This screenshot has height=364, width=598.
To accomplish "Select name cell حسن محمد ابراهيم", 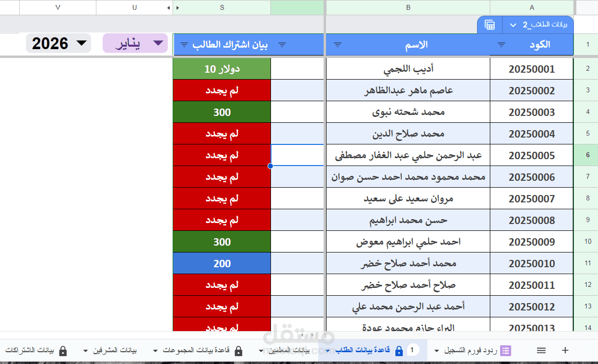I will tap(408, 220).
